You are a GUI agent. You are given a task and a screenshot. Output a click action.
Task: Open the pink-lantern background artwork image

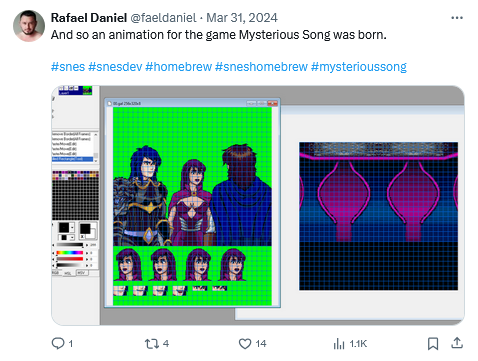[378, 216]
